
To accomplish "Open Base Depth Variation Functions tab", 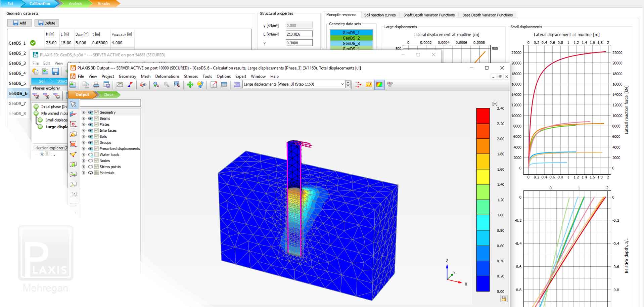I will 487,15.
